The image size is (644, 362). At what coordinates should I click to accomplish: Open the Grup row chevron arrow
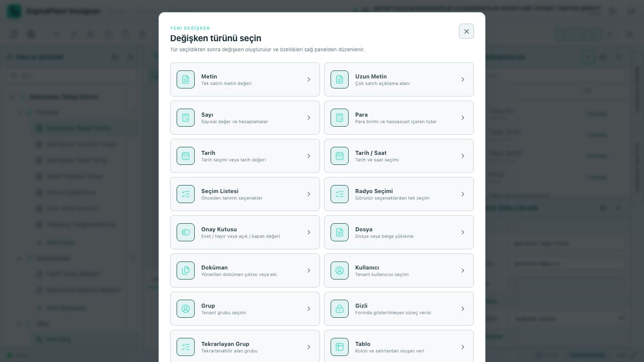tap(309, 309)
